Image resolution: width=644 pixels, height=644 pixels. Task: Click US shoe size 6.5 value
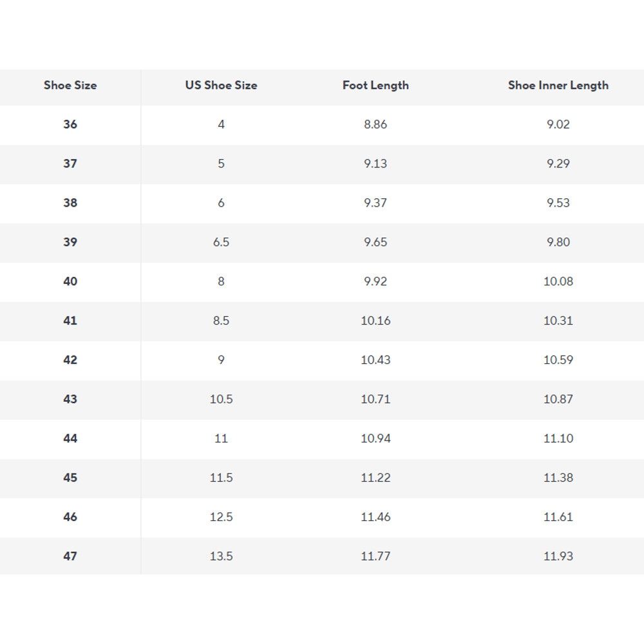click(x=221, y=242)
